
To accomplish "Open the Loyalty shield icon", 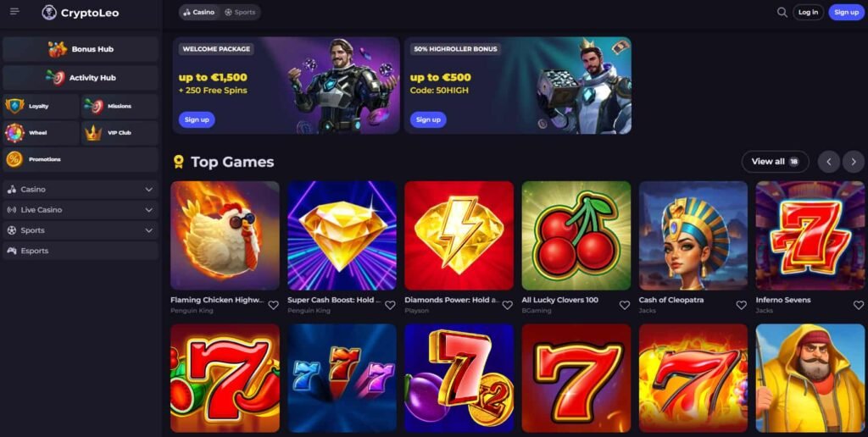I will click(x=14, y=106).
